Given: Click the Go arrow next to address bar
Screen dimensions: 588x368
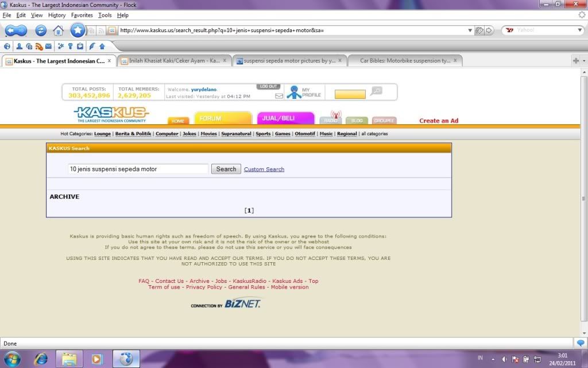Looking at the screenshot, I should (x=489, y=30).
